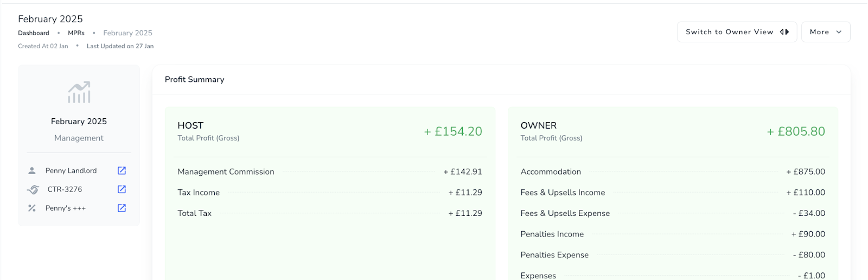Expand the More dropdown menu

point(826,32)
